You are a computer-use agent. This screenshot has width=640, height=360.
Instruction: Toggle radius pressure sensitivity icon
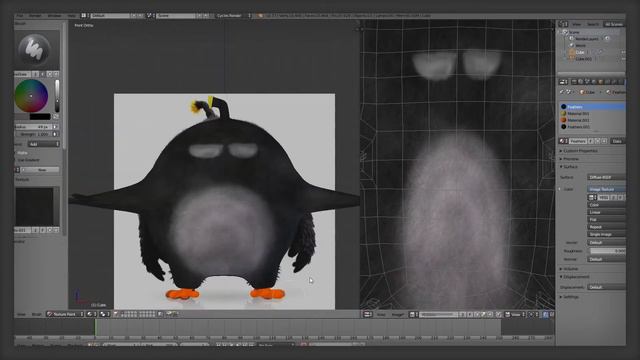point(56,127)
